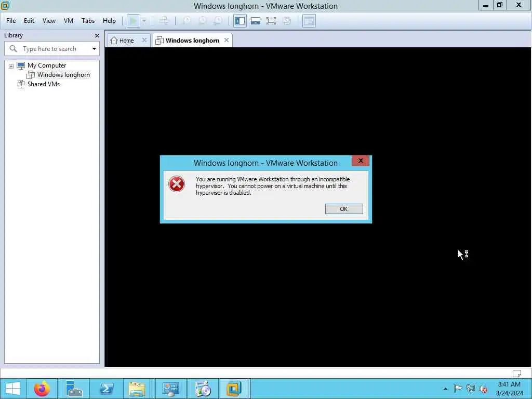Screen dimensions: 532x399
Task: Close the Windows longhorn tab
Action: tap(227, 40)
